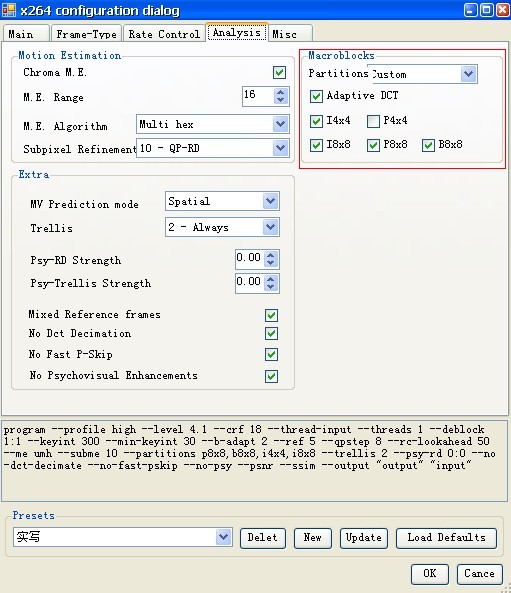Screen dimensions: 511x593
Task: Open the Presets selection combo box
Action: (123, 537)
